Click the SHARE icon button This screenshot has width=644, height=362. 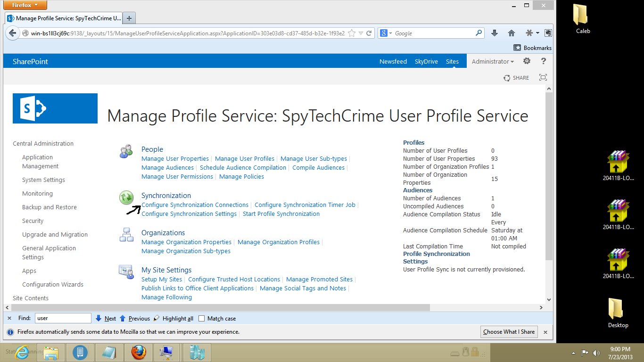coord(516,78)
